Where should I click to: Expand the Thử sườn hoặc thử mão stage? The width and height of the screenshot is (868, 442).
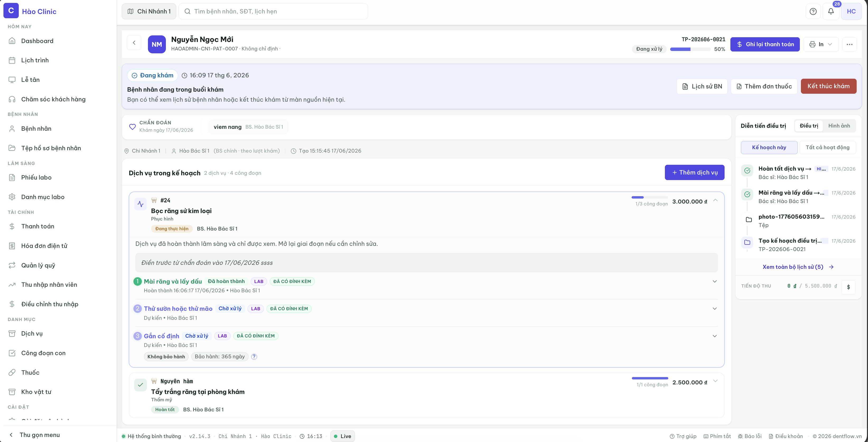tap(714, 309)
